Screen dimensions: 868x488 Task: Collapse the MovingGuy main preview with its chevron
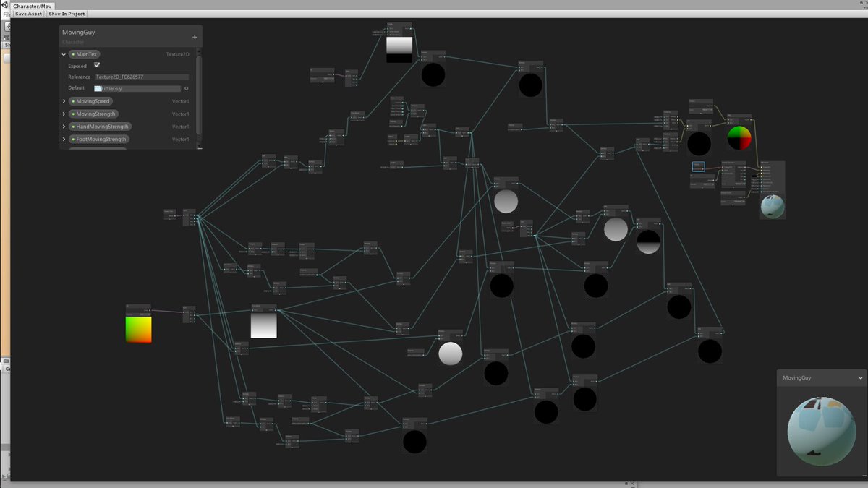coord(861,378)
